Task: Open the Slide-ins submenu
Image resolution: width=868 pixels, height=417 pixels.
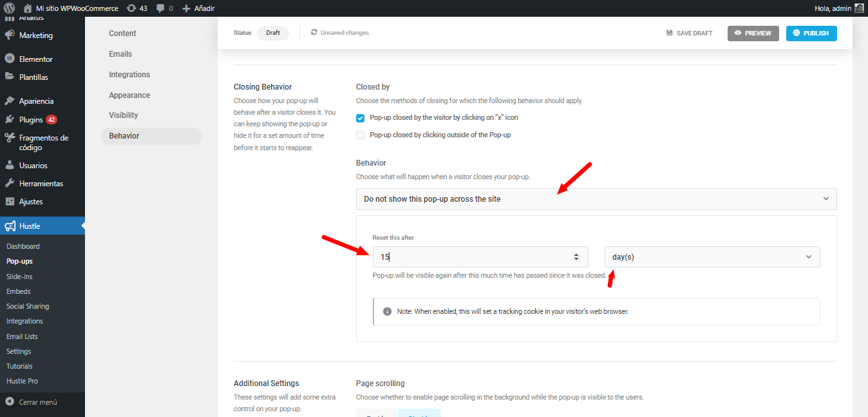Action: (x=19, y=276)
